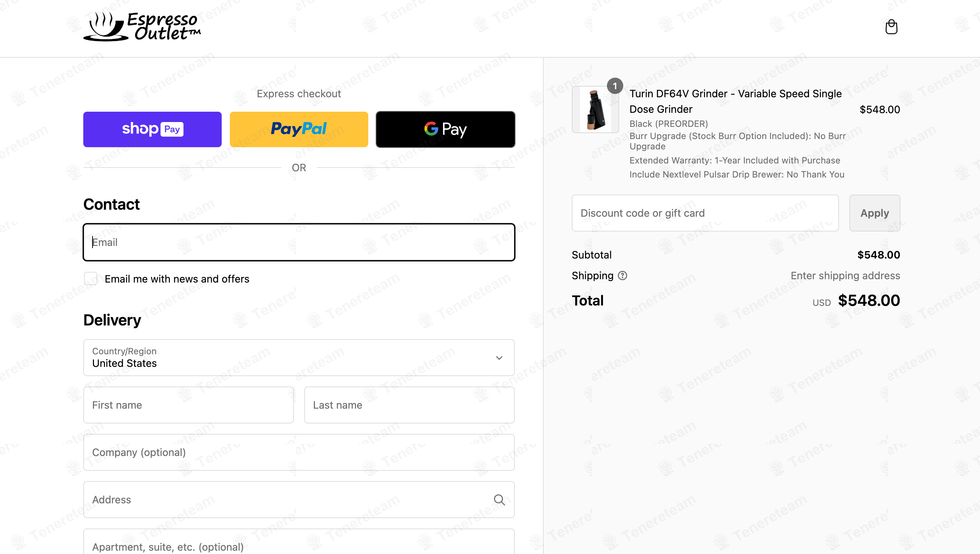
Task: Click the Country/Region chevron arrow
Action: (x=499, y=358)
